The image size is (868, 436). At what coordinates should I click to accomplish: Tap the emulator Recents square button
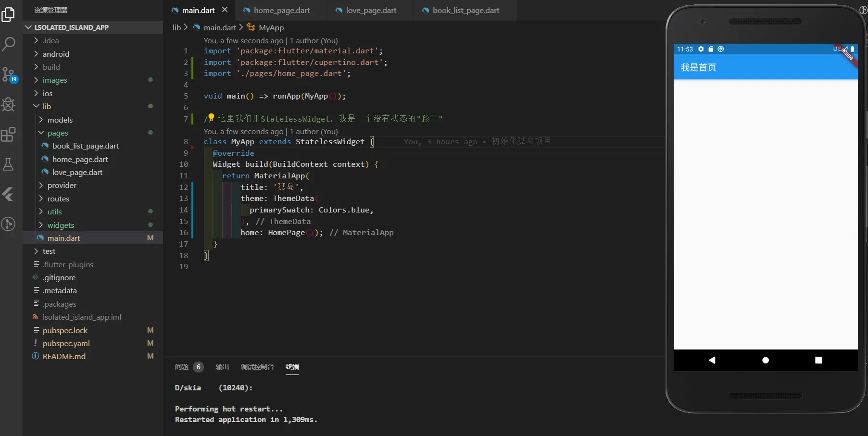pos(818,360)
